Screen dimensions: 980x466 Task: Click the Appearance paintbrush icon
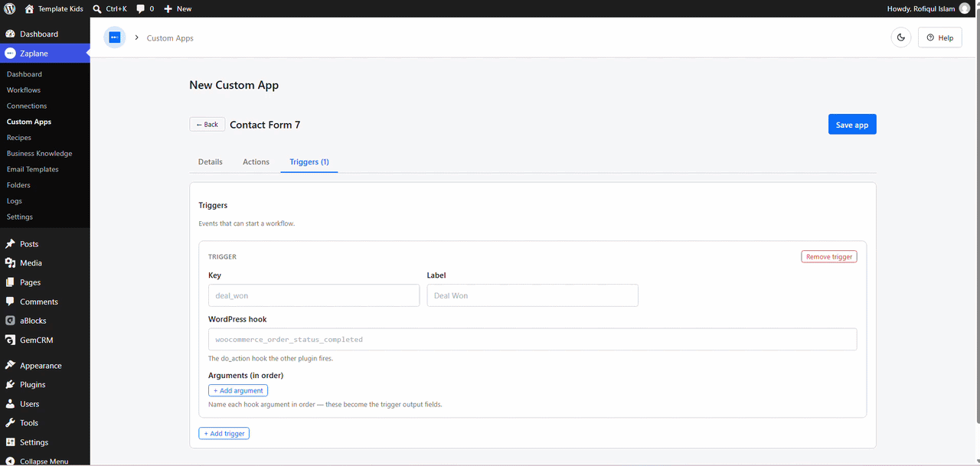pos(10,366)
